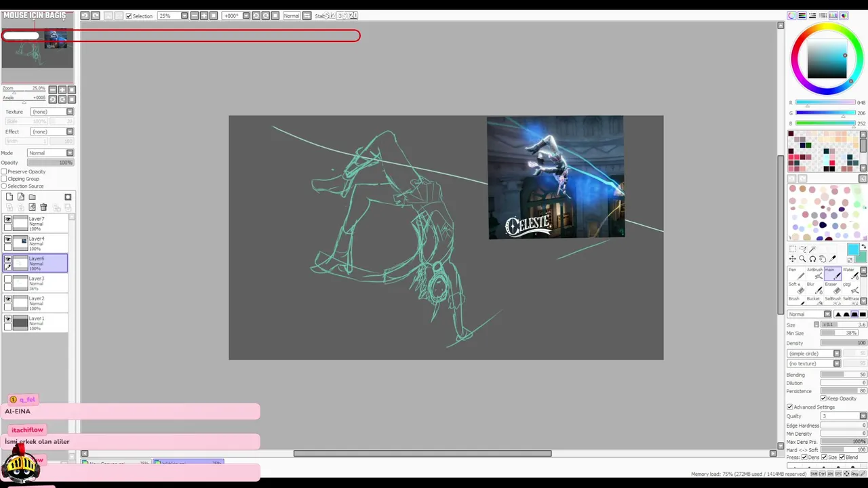
Task: Open the layer Effect dropdown
Action: tap(52, 131)
